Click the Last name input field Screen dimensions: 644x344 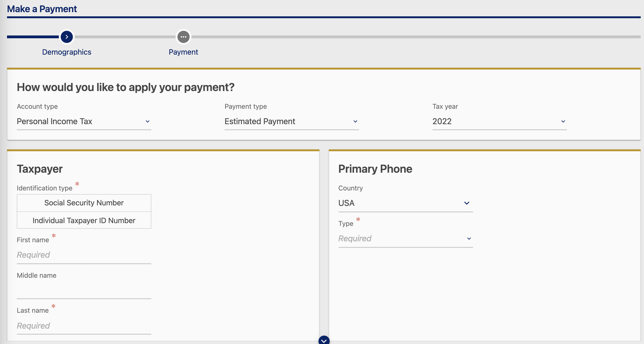tap(84, 326)
